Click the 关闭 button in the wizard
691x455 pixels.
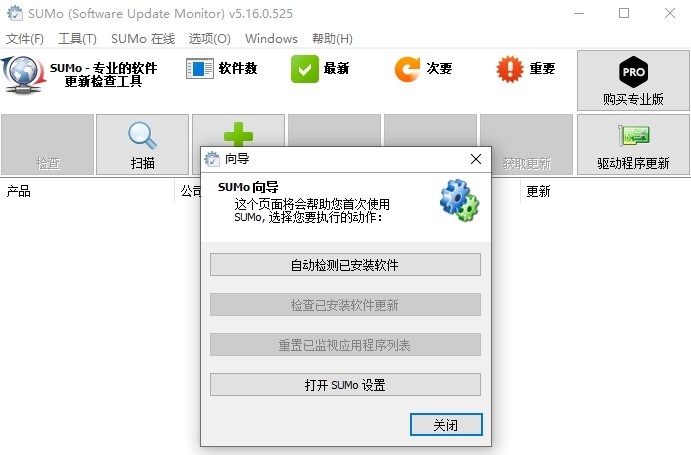tap(446, 425)
